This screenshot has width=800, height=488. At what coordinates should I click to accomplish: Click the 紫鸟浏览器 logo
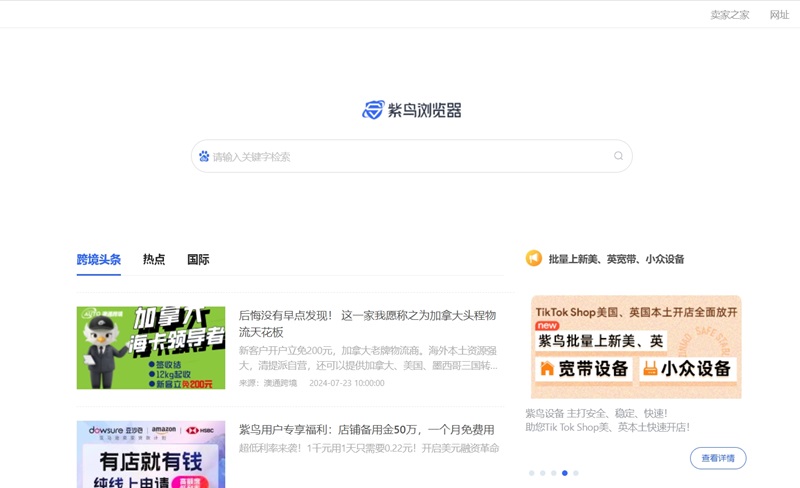(412, 110)
